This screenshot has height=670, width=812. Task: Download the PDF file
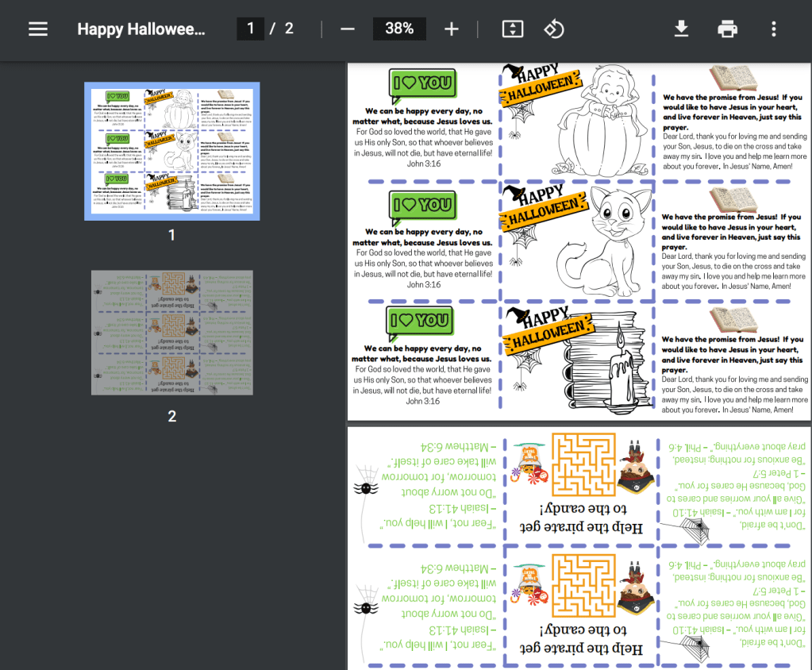click(x=681, y=29)
